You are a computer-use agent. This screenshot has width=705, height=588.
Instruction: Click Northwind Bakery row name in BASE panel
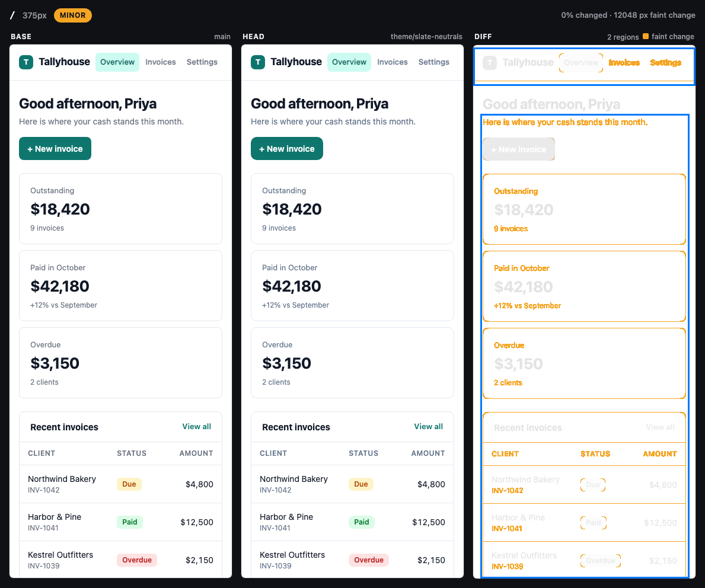62,479
